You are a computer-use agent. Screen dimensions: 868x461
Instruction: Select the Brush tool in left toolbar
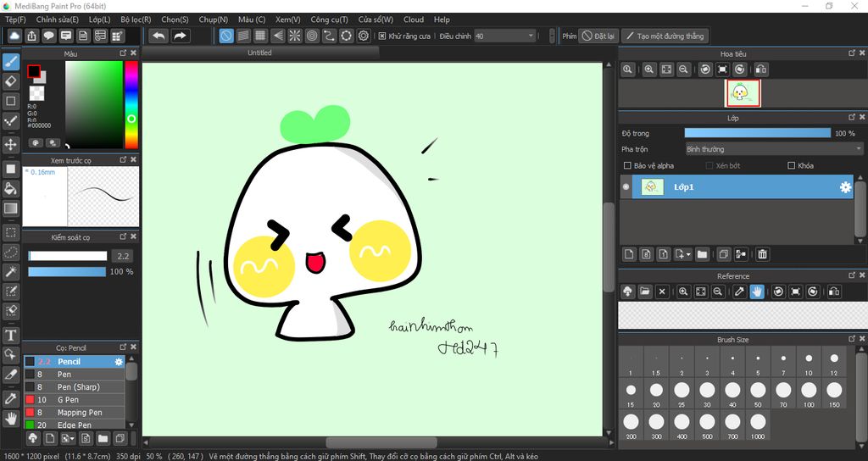point(11,61)
